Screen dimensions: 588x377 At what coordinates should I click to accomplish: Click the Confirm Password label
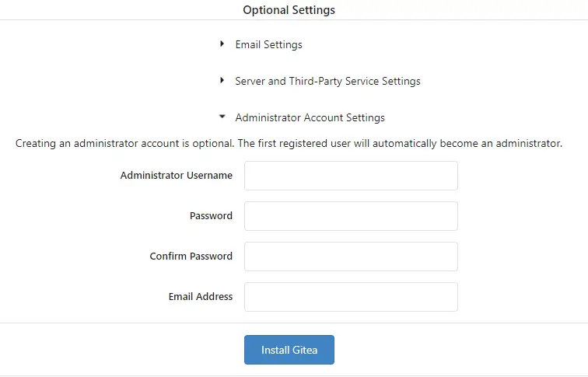(x=191, y=257)
